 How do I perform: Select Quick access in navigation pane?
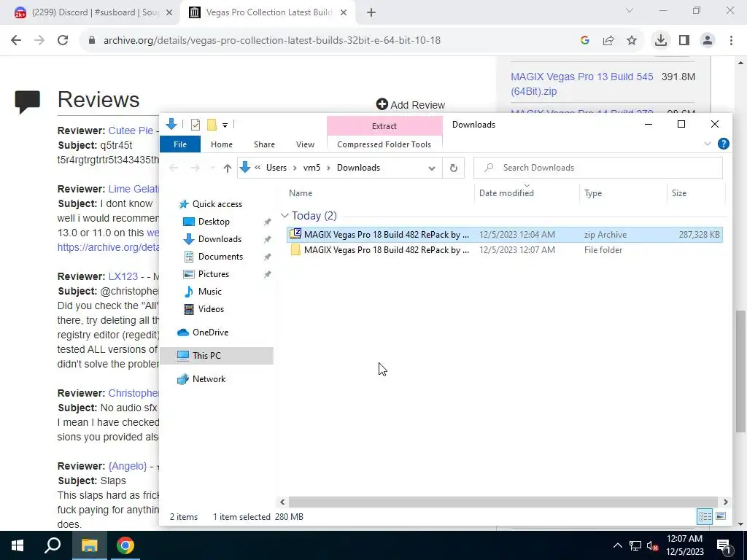click(217, 204)
